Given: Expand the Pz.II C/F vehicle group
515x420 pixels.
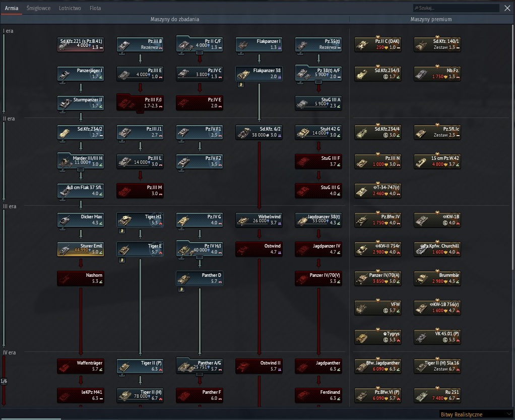Looking at the screenshot, I should coord(200,44).
